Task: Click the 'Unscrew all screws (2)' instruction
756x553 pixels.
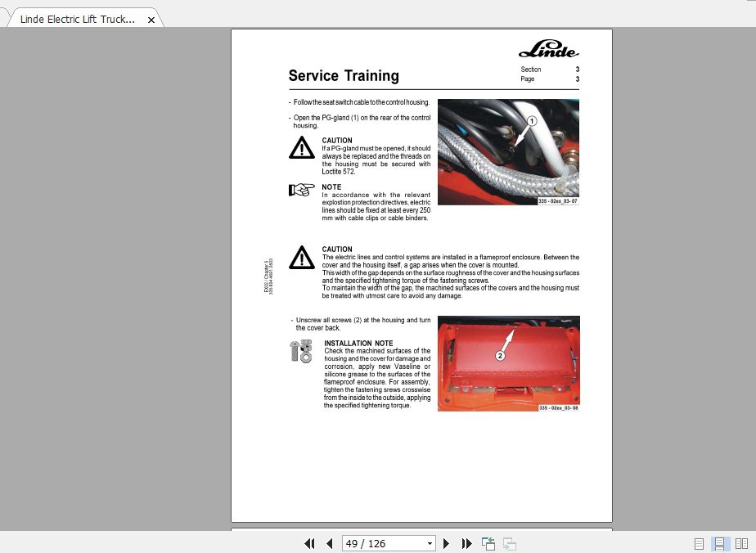Action: pos(361,324)
